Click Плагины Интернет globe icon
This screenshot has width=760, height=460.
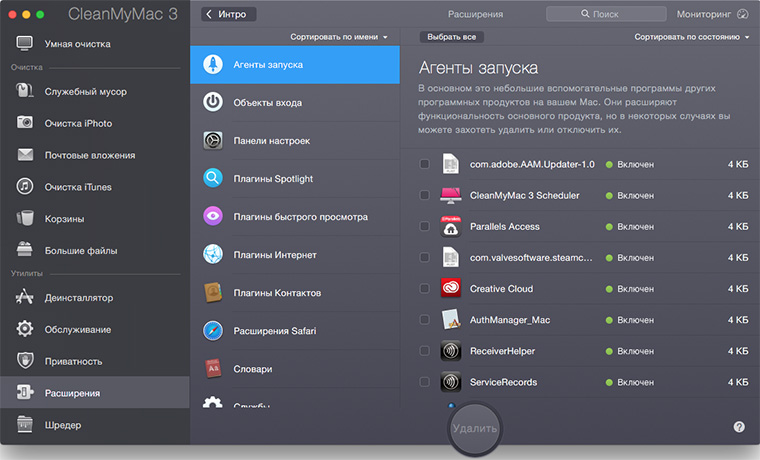[x=213, y=254]
